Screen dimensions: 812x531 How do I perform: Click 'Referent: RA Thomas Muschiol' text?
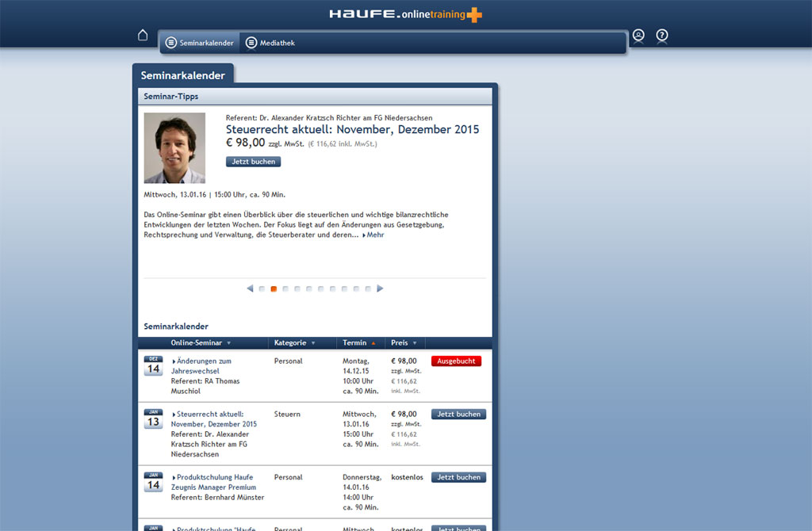(x=205, y=386)
